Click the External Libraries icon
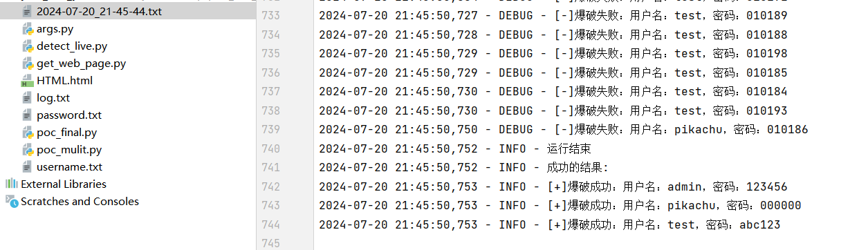 11,184
